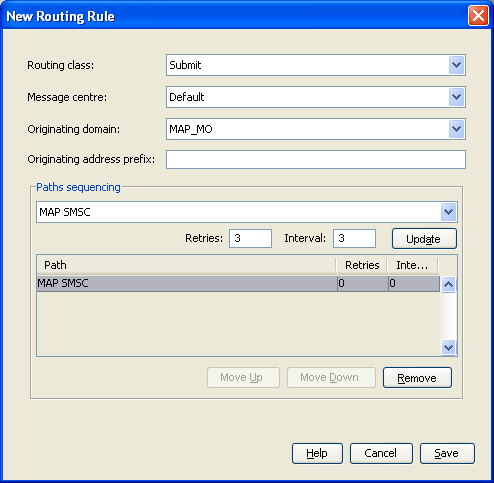
Task: Click the Originating address prefix field
Action: (316, 159)
